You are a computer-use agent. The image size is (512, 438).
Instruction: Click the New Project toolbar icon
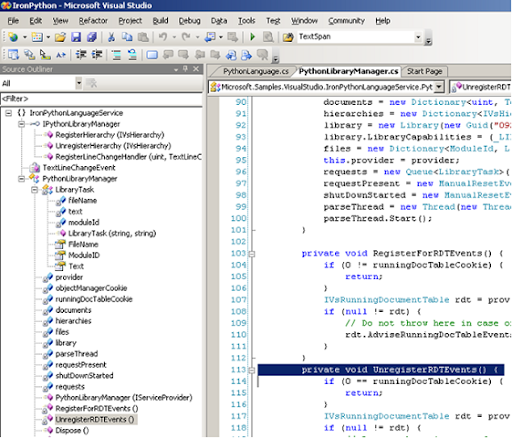tap(13, 37)
